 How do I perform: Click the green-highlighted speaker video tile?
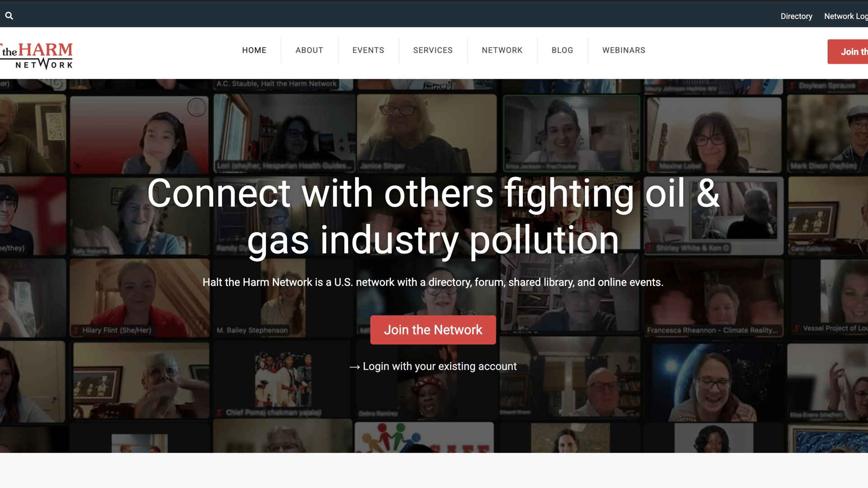pos(571,134)
